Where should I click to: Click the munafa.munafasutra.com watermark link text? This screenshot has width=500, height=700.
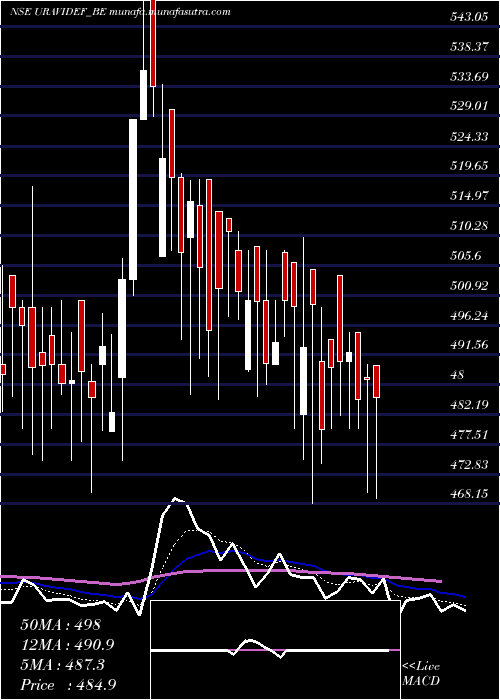170,12
